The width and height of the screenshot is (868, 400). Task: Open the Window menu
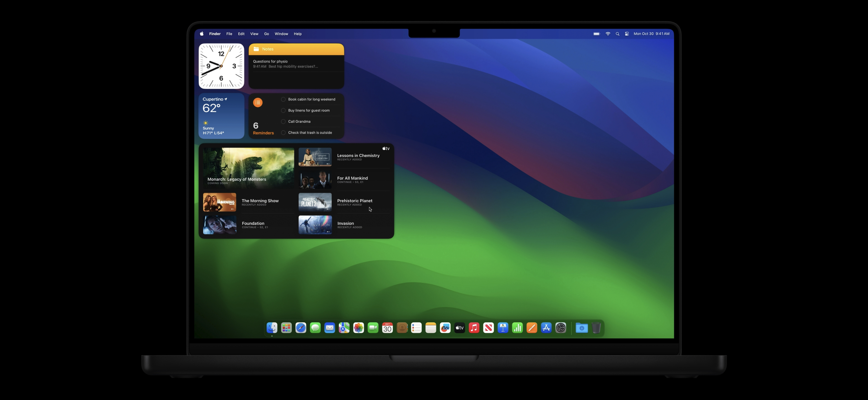281,34
